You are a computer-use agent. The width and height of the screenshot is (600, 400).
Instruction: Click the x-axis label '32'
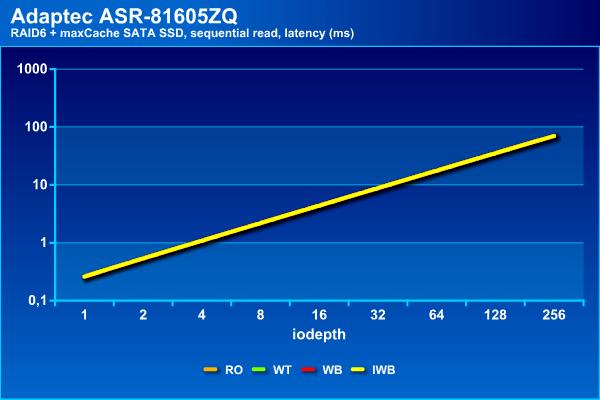pos(378,315)
